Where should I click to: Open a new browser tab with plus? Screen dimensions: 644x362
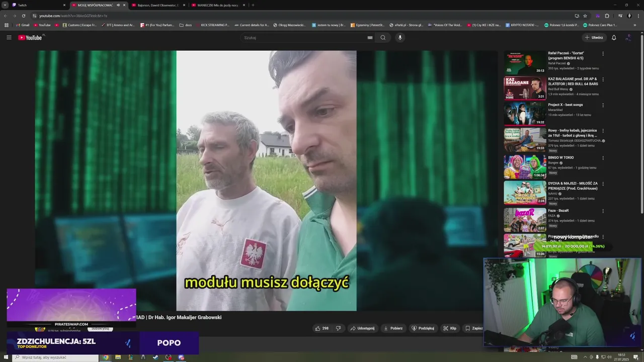[253, 5]
